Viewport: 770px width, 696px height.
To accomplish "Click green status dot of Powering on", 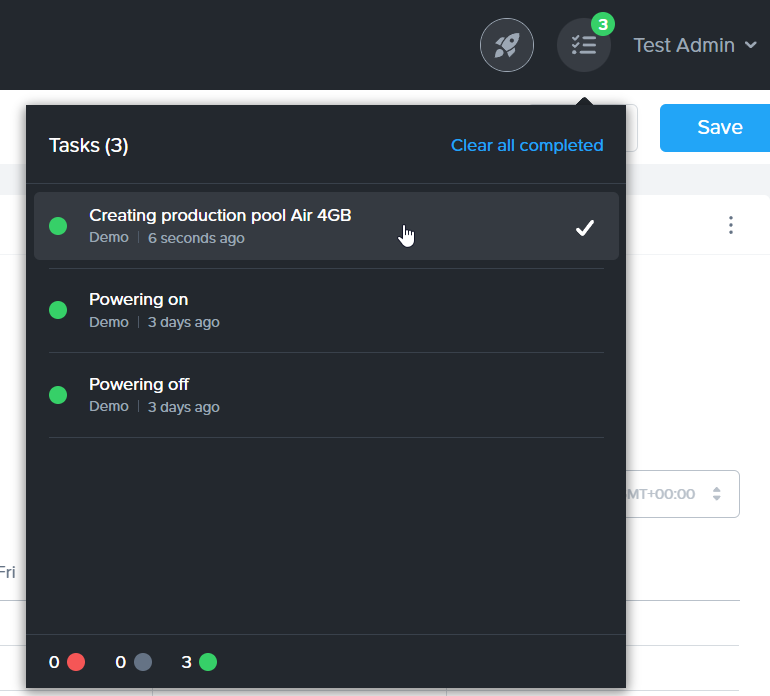I will (58, 310).
